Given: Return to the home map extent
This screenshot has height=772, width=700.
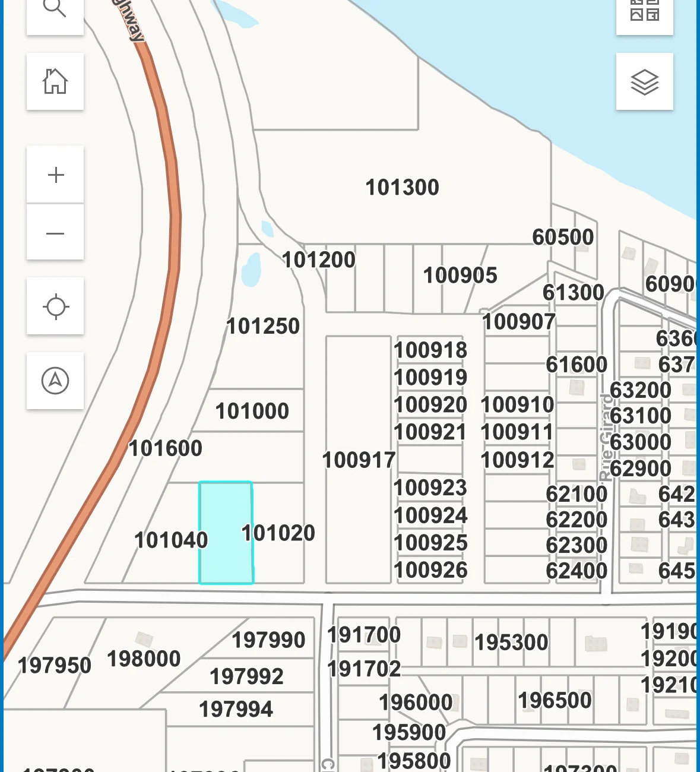Looking at the screenshot, I should [x=55, y=81].
